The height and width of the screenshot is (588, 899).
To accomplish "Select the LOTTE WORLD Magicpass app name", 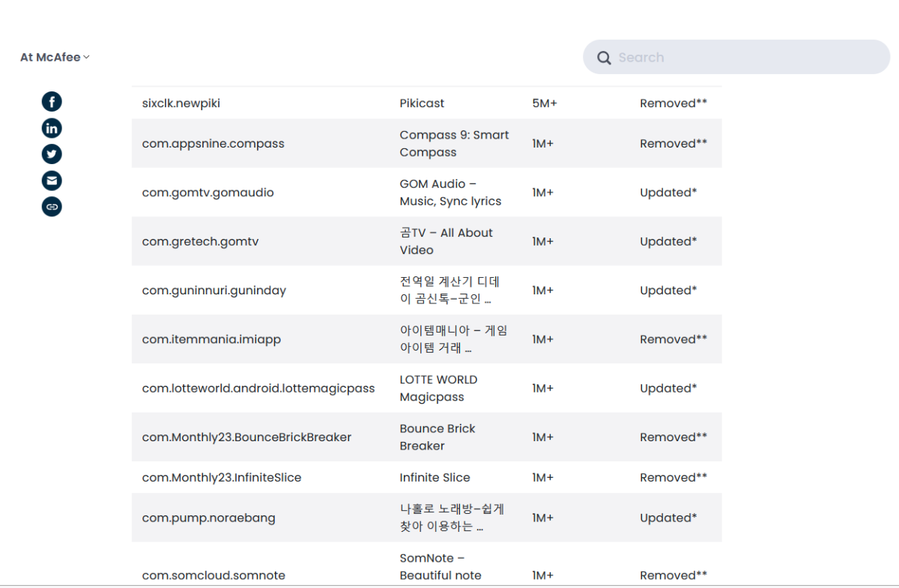I will tap(438, 388).
